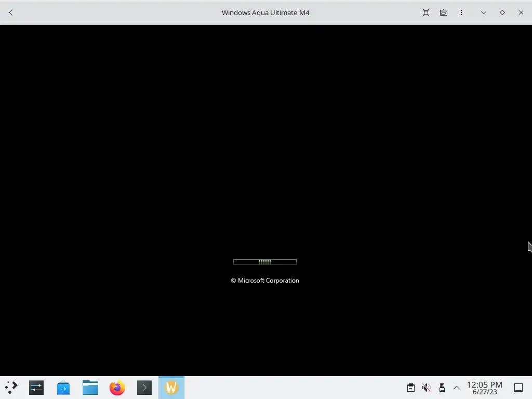Click the muted volume tray icon
The image size is (532, 399).
(426, 388)
